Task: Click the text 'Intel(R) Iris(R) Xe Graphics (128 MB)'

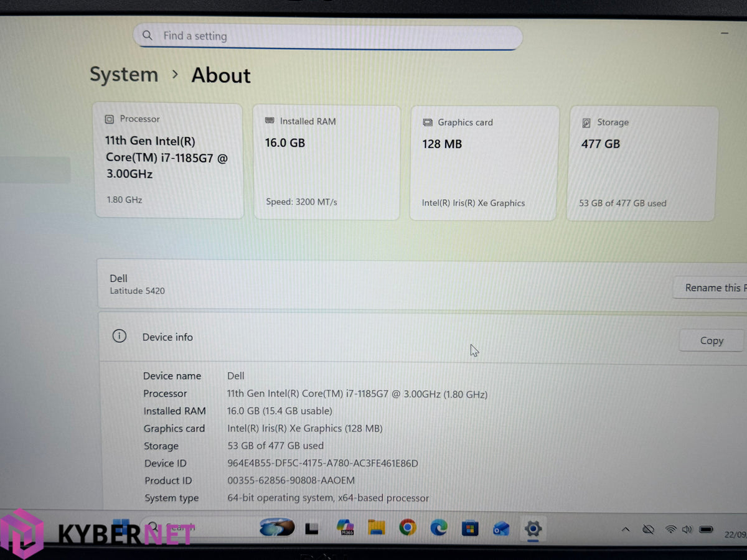Action: pos(305,429)
